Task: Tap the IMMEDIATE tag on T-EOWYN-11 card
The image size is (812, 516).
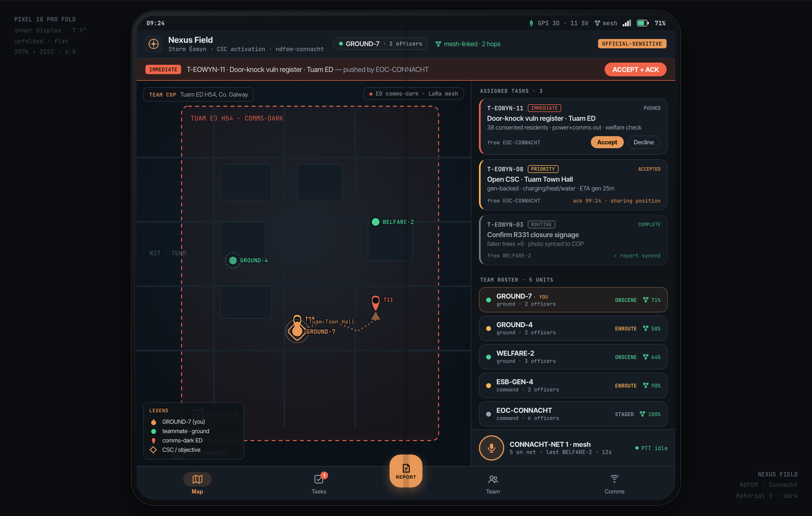Action: [x=544, y=108]
